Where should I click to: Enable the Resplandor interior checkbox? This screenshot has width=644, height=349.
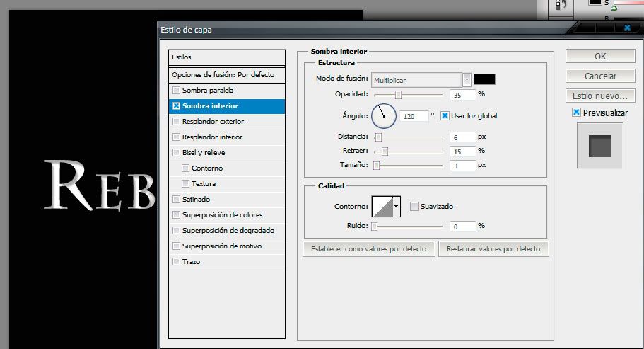pyautogui.click(x=176, y=137)
